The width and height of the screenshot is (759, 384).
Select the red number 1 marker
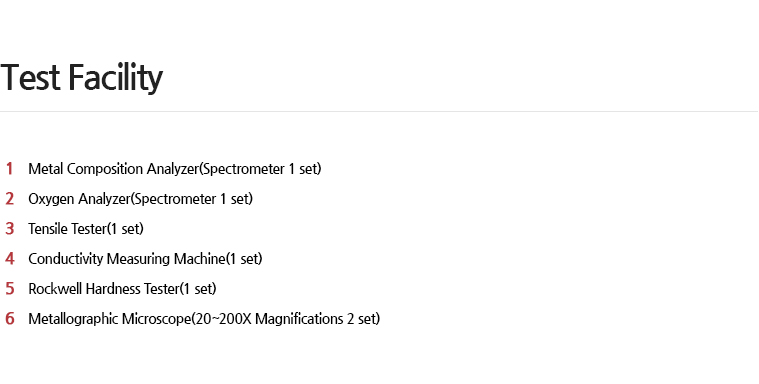click(x=9, y=169)
